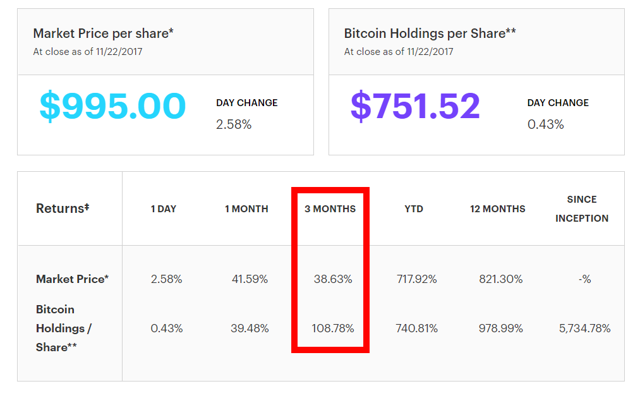The height and width of the screenshot is (403, 640).
Task: Click the 978.99% twelve-month holdings return
Action: pos(500,328)
